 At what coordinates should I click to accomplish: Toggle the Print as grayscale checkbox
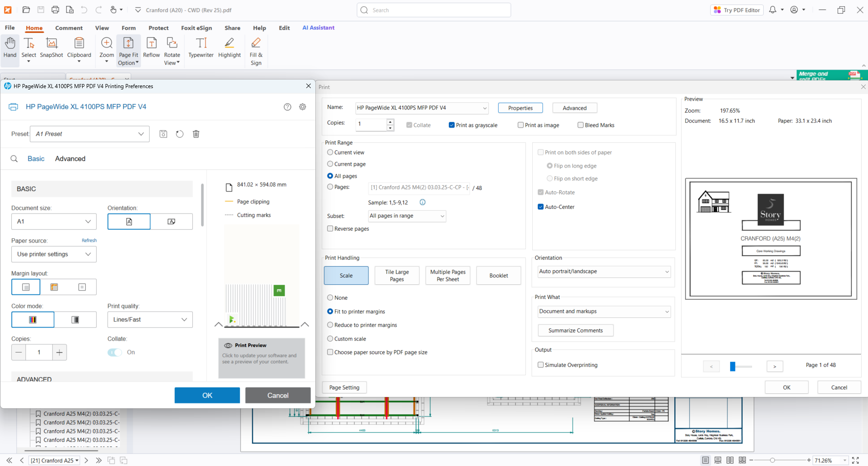point(451,125)
